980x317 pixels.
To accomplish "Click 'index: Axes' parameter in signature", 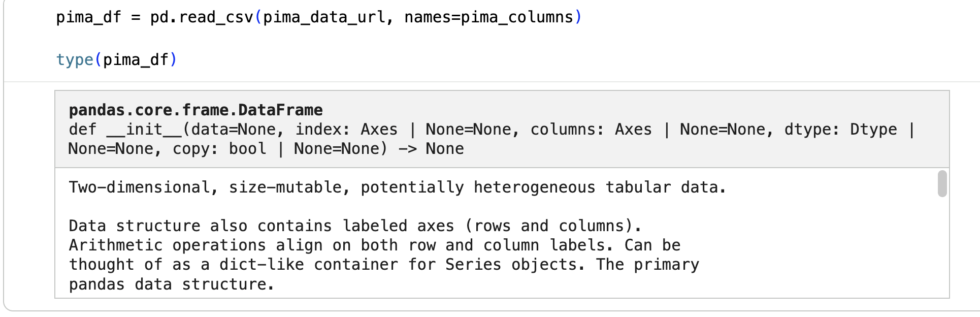I will (347, 130).
